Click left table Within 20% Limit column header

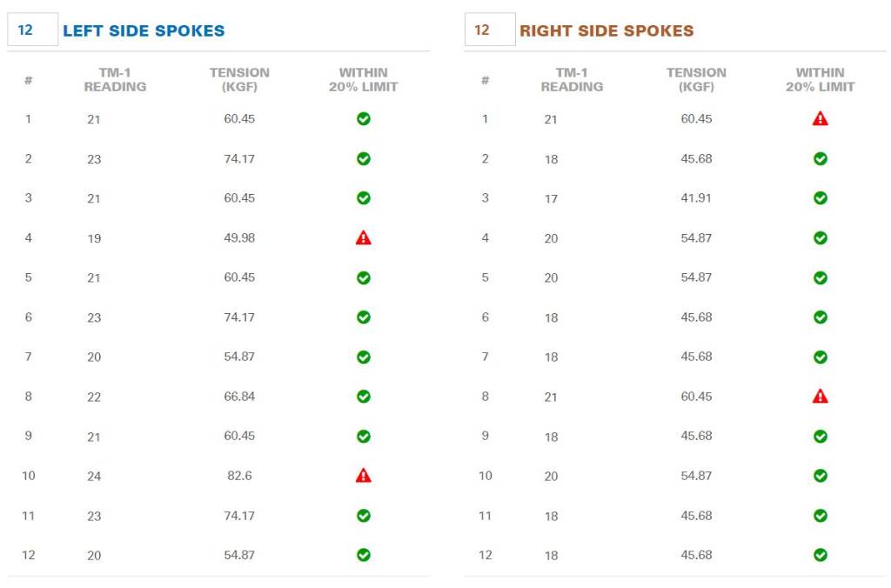tap(364, 79)
